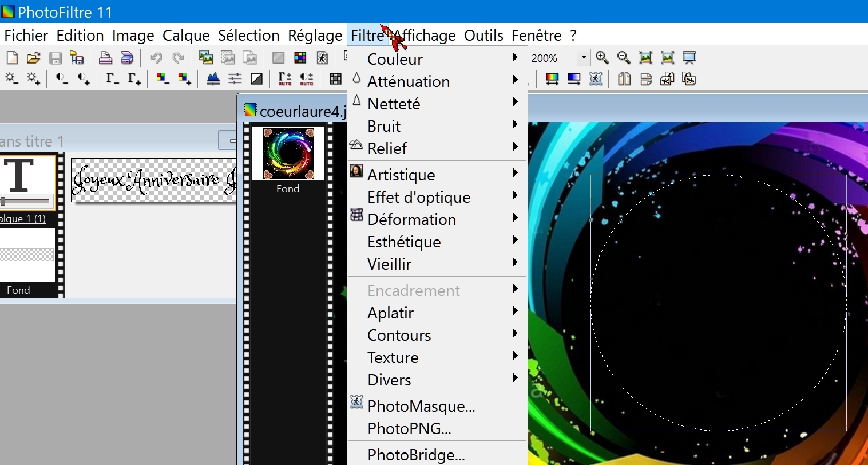868x465 pixels.
Task: Open the Calque menu
Action: (186, 36)
